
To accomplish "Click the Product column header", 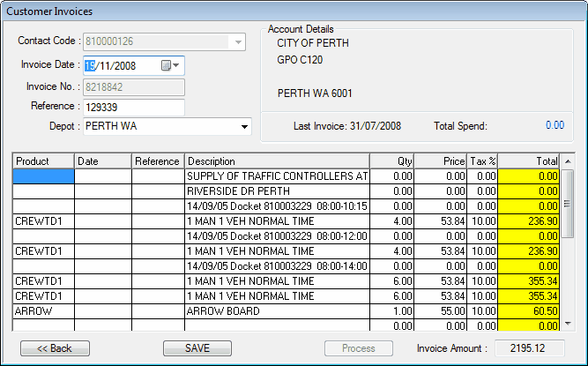I will click(43, 161).
